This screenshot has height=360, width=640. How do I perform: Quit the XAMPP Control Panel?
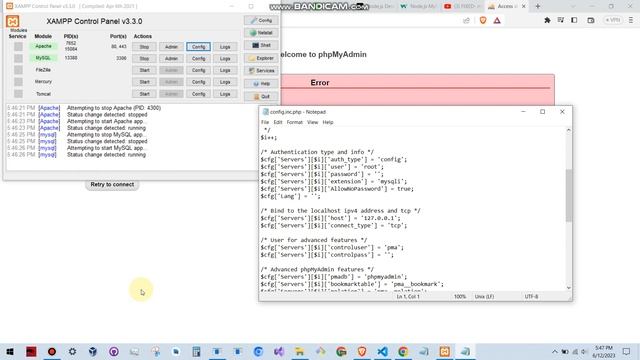(261, 96)
